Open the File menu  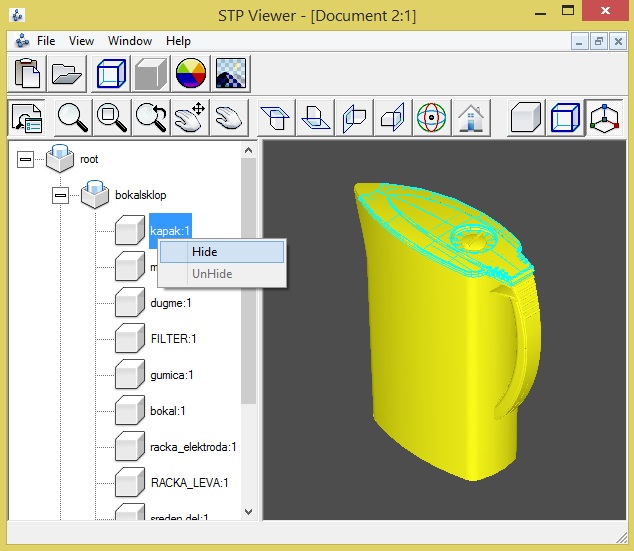click(x=46, y=41)
